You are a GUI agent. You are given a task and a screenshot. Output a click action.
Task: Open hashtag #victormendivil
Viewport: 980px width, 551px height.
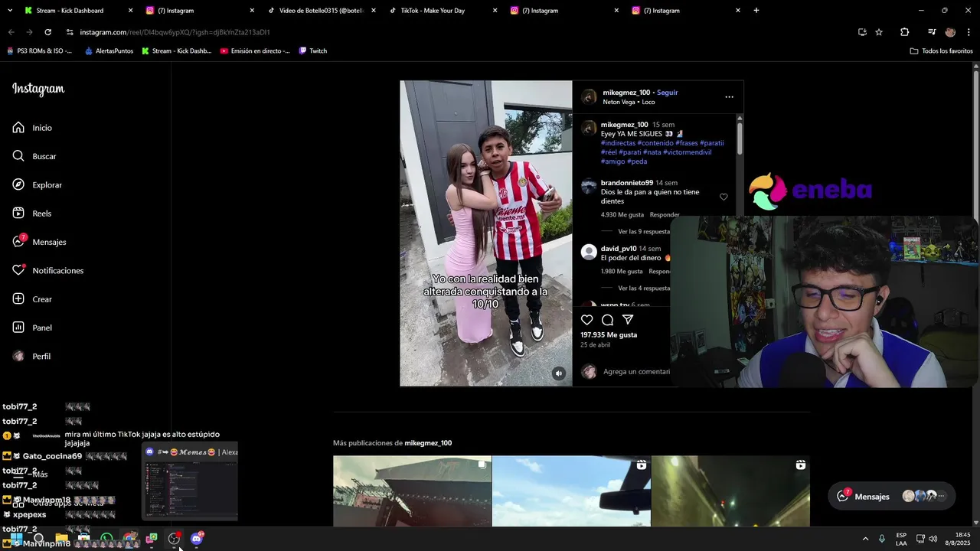687,152
